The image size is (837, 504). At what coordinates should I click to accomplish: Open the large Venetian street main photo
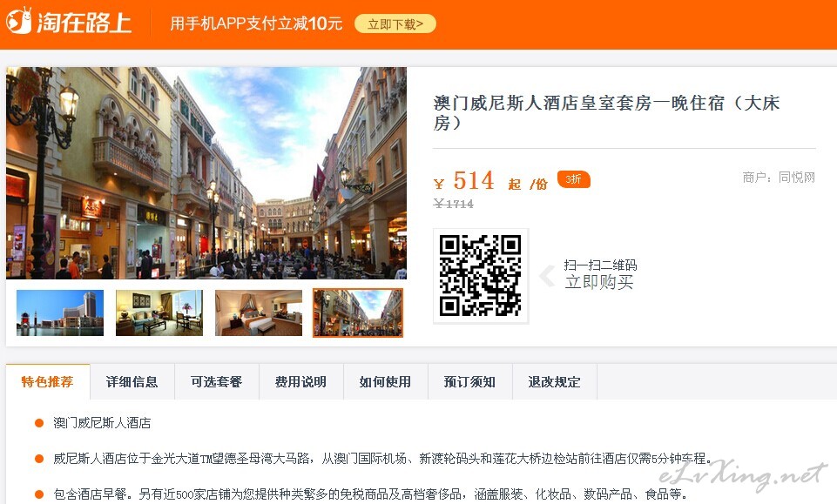tap(206, 173)
